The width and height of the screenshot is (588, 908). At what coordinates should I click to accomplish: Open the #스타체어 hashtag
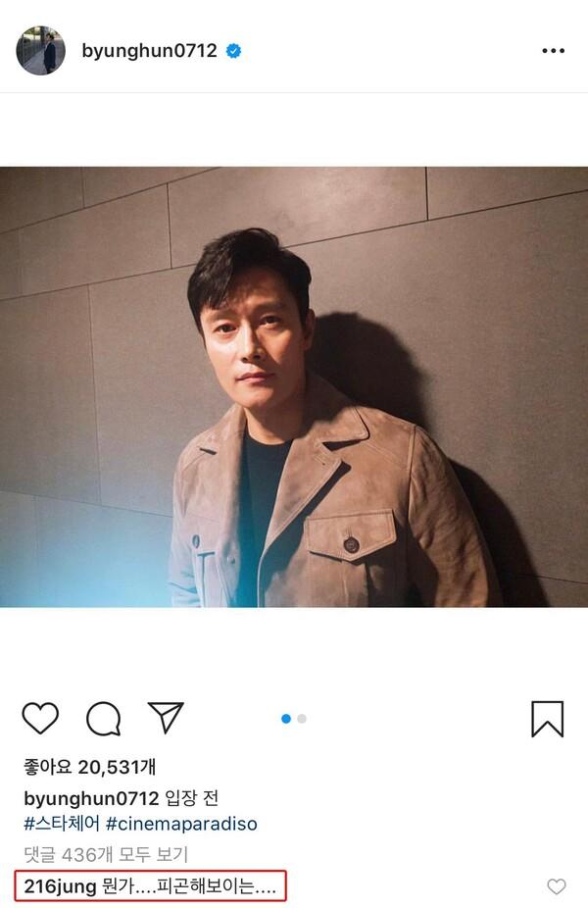[62, 824]
